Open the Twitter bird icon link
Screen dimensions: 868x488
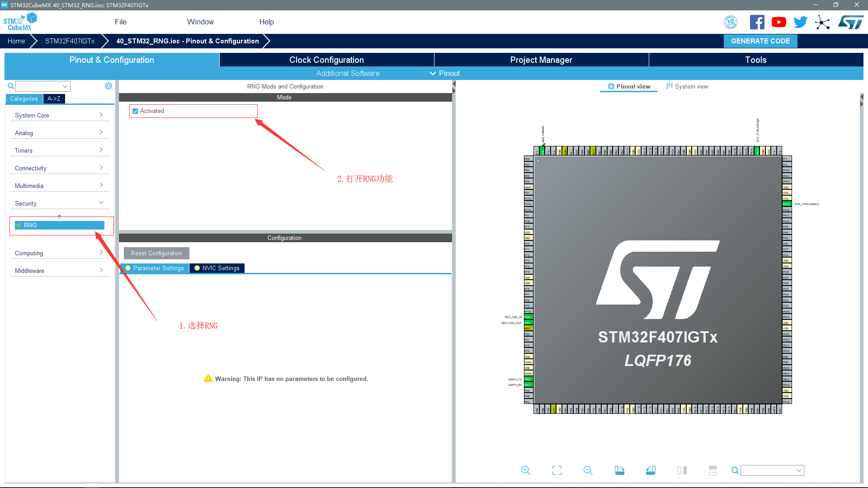[800, 22]
